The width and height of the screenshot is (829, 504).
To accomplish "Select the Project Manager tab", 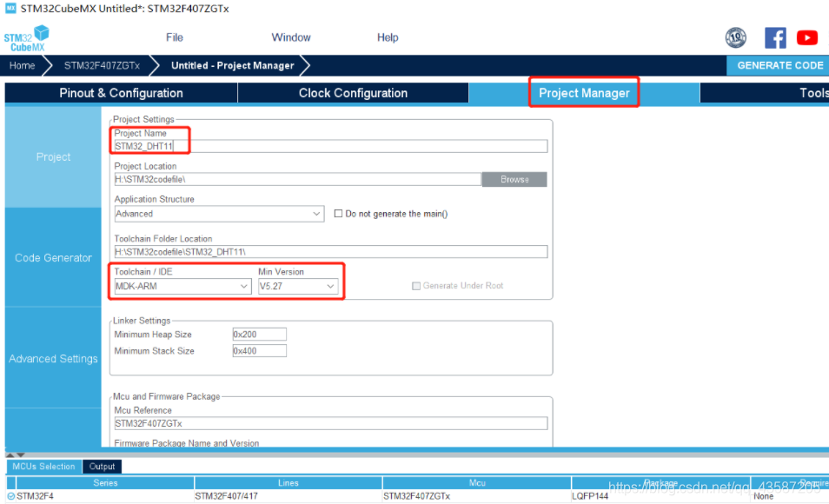I will (x=584, y=93).
